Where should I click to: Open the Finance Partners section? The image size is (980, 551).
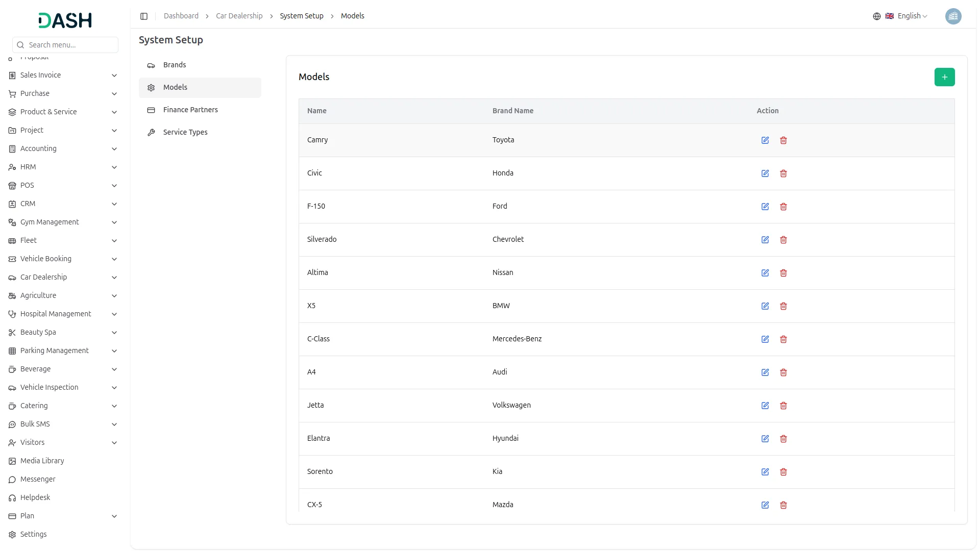(190, 110)
